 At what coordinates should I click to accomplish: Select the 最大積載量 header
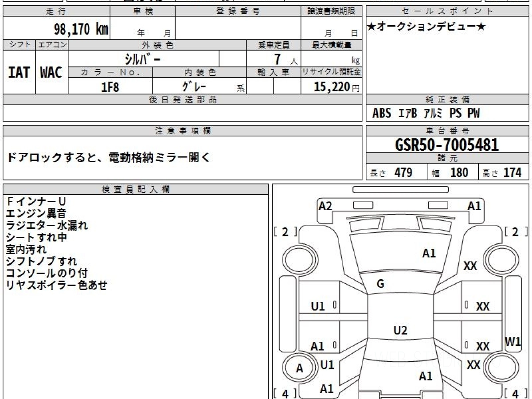click(332, 45)
